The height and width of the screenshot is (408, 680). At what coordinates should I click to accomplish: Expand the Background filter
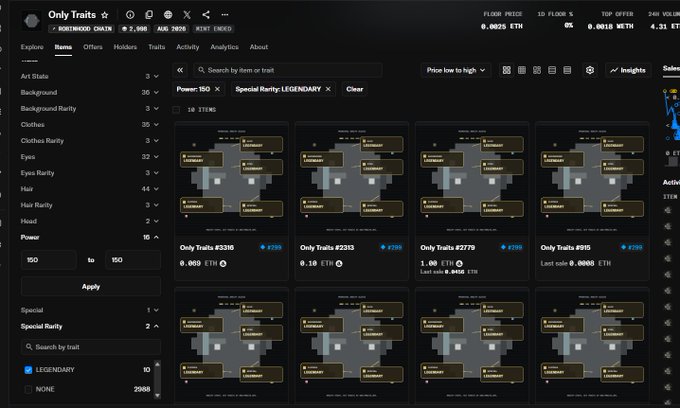(x=89, y=92)
